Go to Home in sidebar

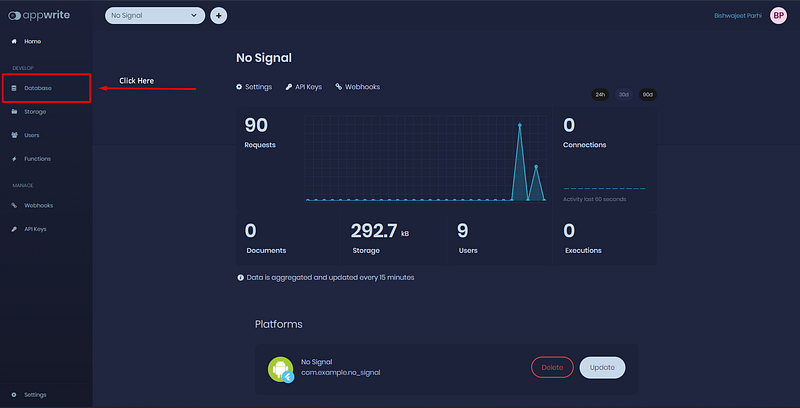(33, 41)
